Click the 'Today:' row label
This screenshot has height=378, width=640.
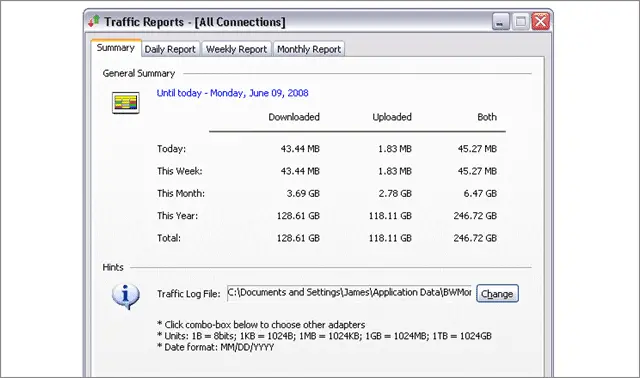pyautogui.click(x=171, y=149)
